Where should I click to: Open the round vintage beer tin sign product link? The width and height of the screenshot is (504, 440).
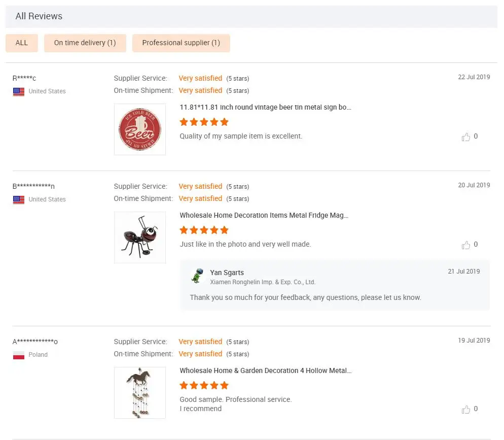265,108
